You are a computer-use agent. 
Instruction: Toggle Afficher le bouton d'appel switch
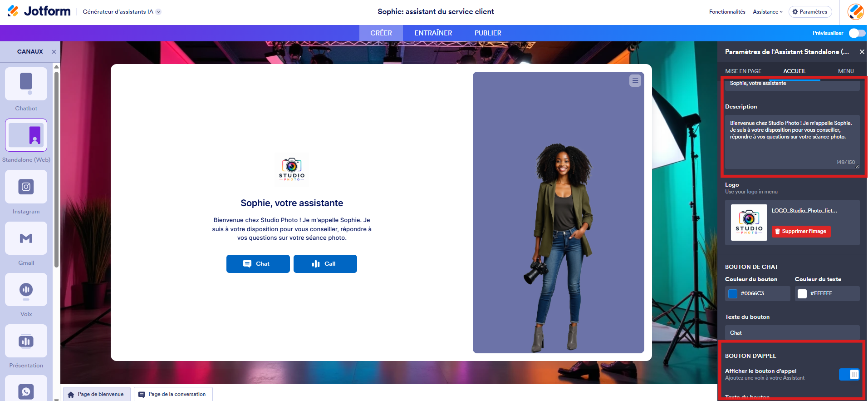pos(849,374)
